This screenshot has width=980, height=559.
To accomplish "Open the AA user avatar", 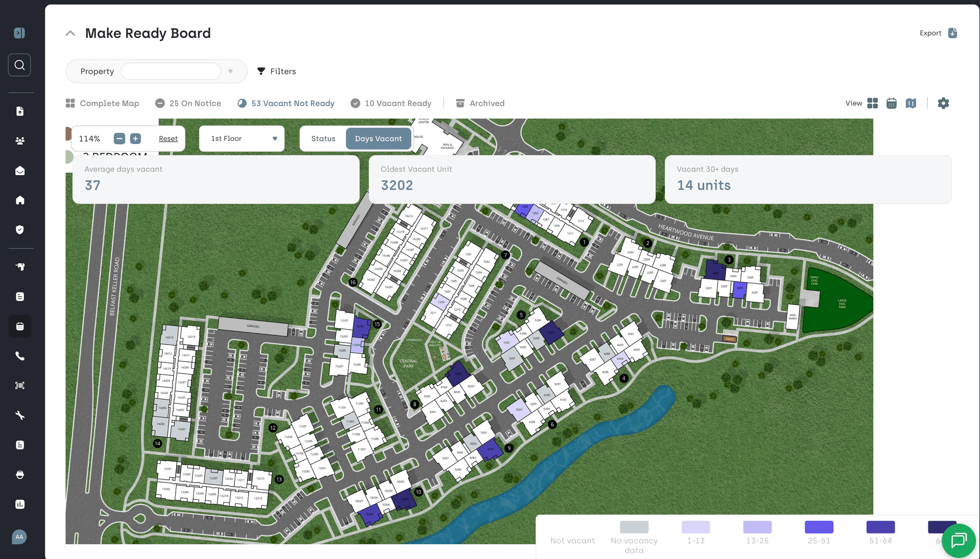I will tap(19, 537).
